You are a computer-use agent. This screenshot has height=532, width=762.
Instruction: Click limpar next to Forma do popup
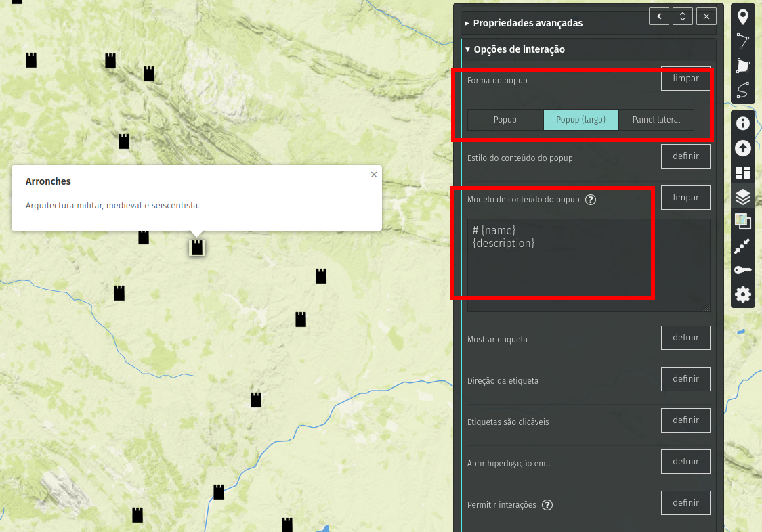(x=685, y=79)
